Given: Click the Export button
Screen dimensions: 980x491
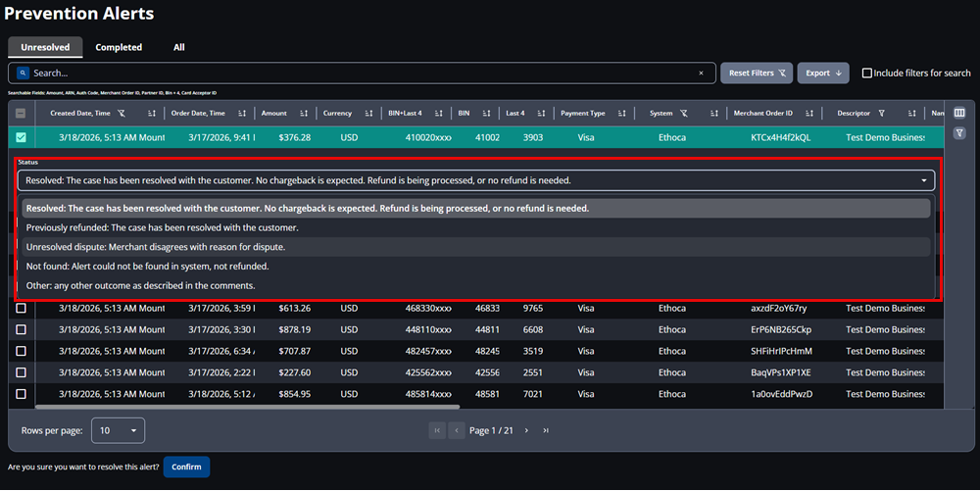Looking at the screenshot, I should pyautogui.click(x=823, y=74).
